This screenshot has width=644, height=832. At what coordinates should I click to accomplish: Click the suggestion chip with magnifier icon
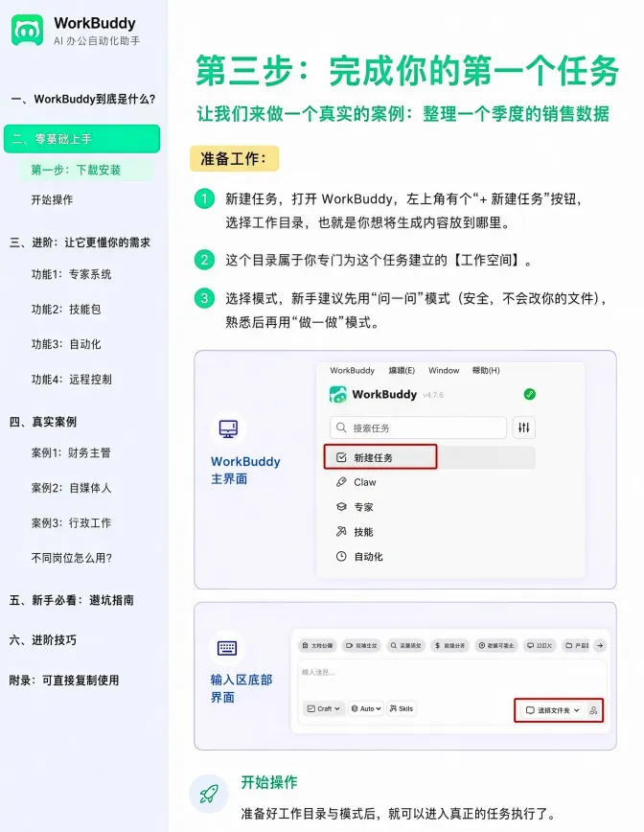(x=405, y=646)
